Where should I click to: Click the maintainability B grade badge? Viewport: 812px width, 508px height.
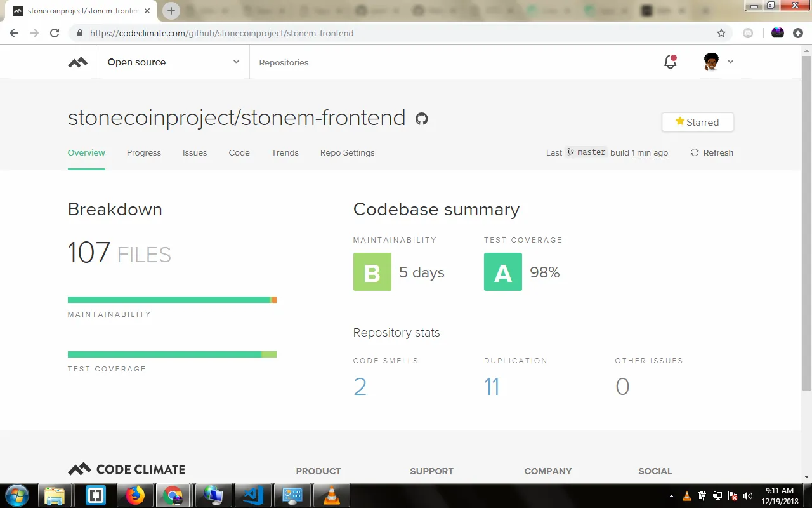[x=372, y=272]
